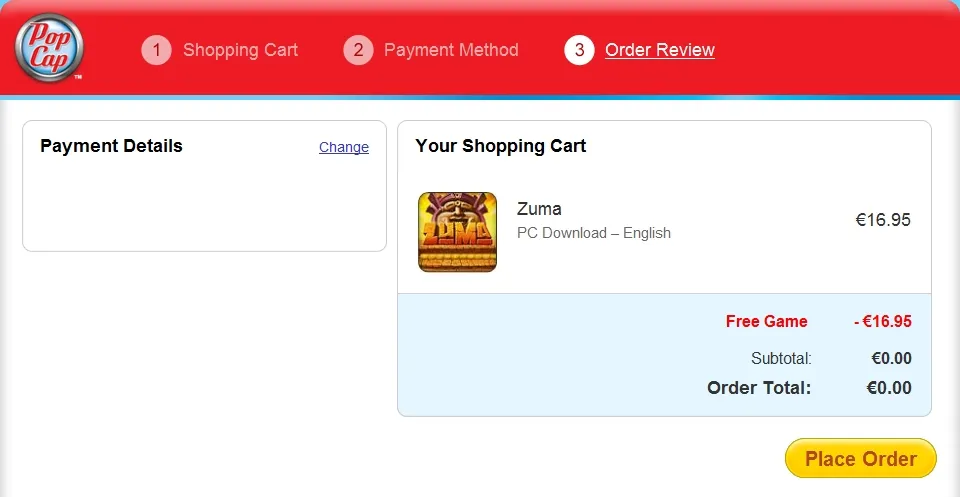Click the step 1 circle icon
The width and height of the screenshot is (960, 497).
(x=157, y=50)
